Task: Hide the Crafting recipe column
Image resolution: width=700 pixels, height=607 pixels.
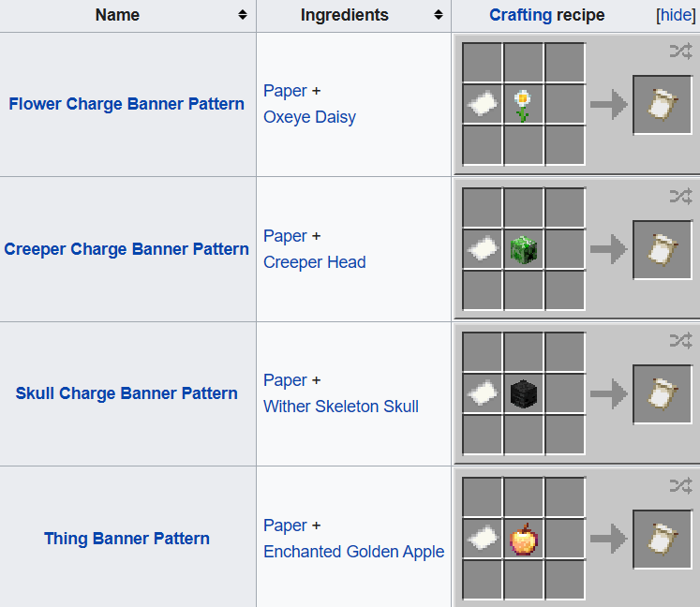Action: point(676,15)
